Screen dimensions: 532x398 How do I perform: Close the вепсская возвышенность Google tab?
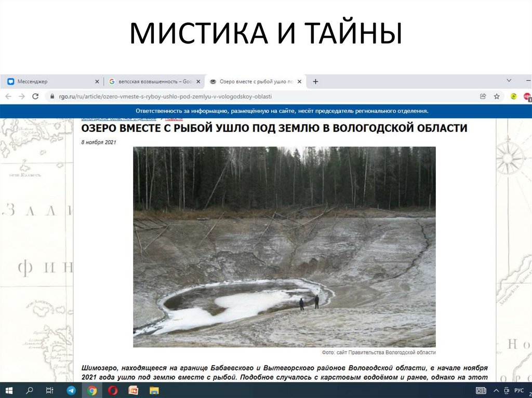click(198, 81)
